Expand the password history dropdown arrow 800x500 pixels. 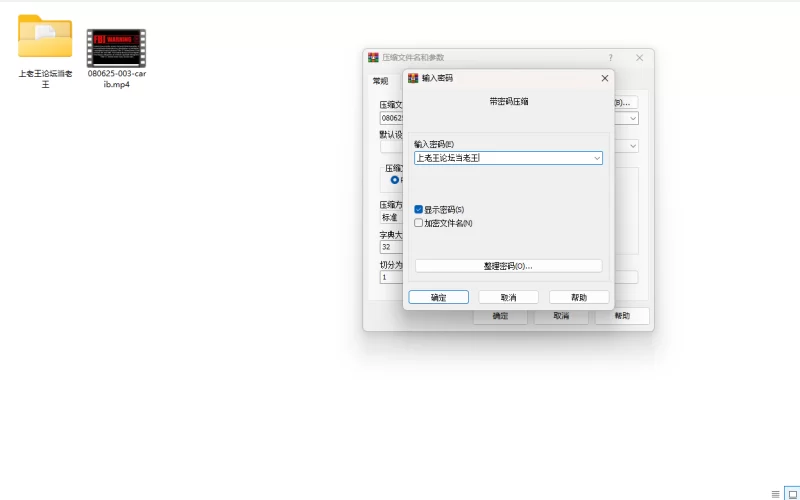point(596,158)
